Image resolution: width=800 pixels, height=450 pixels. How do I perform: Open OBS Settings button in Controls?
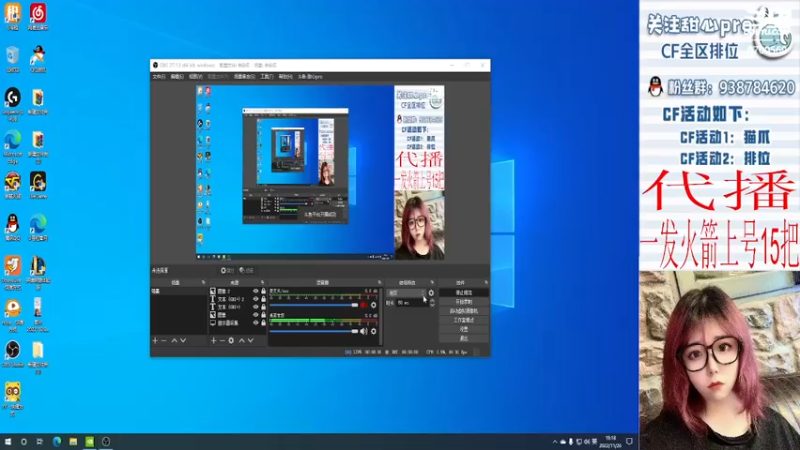tap(464, 330)
